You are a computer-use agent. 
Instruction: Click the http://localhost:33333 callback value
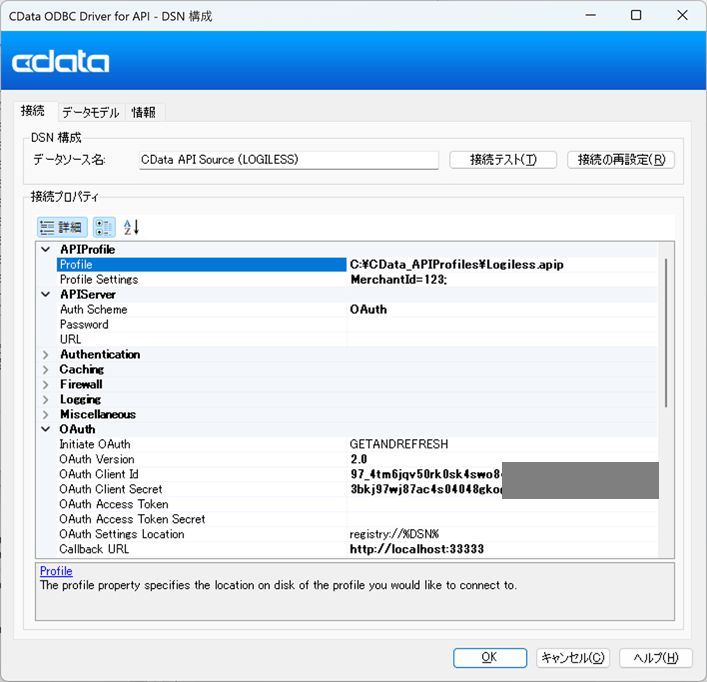tap(417, 549)
